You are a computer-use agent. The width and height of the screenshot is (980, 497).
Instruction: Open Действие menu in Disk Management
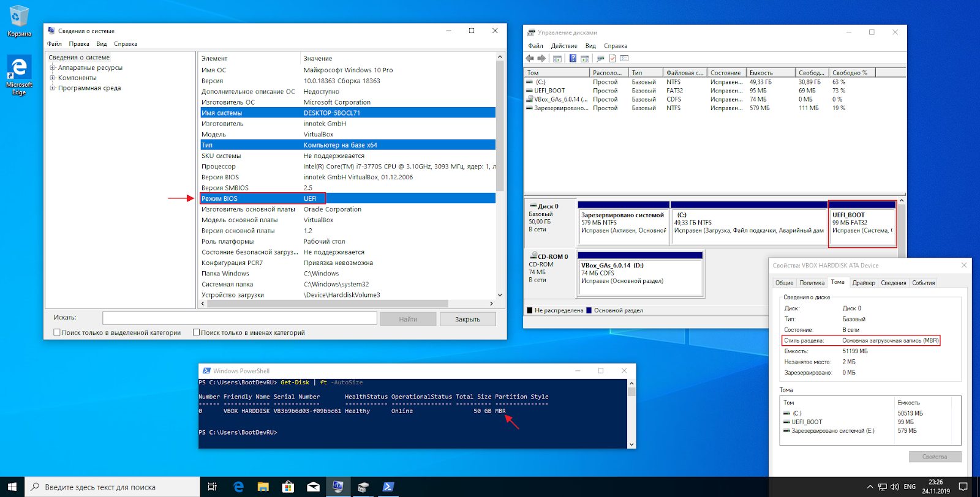coord(564,46)
